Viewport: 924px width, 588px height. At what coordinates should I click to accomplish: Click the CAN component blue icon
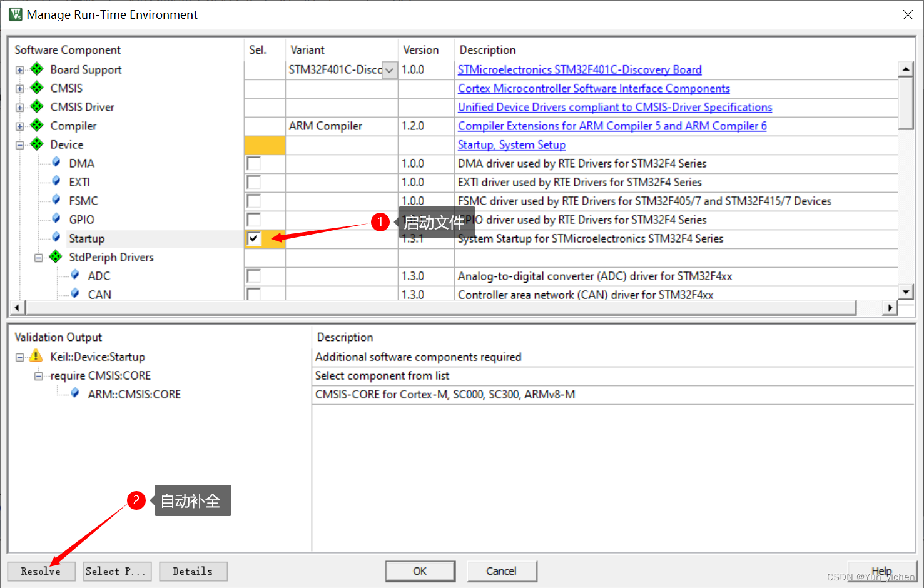point(75,293)
